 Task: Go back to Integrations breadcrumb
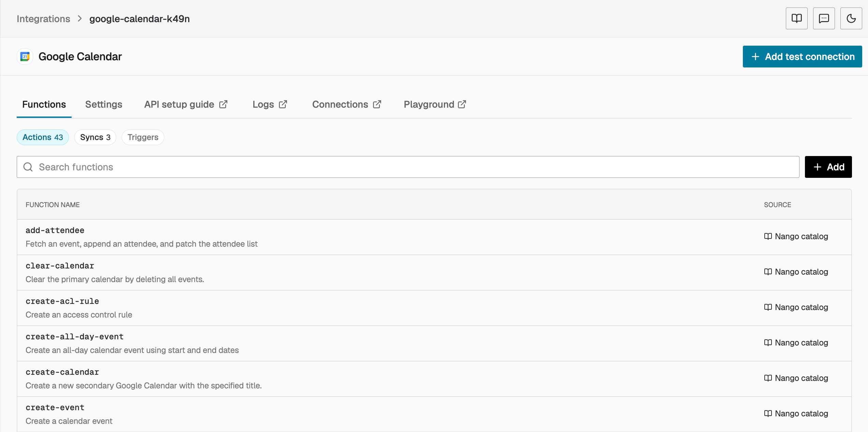(x=43, y=19)
